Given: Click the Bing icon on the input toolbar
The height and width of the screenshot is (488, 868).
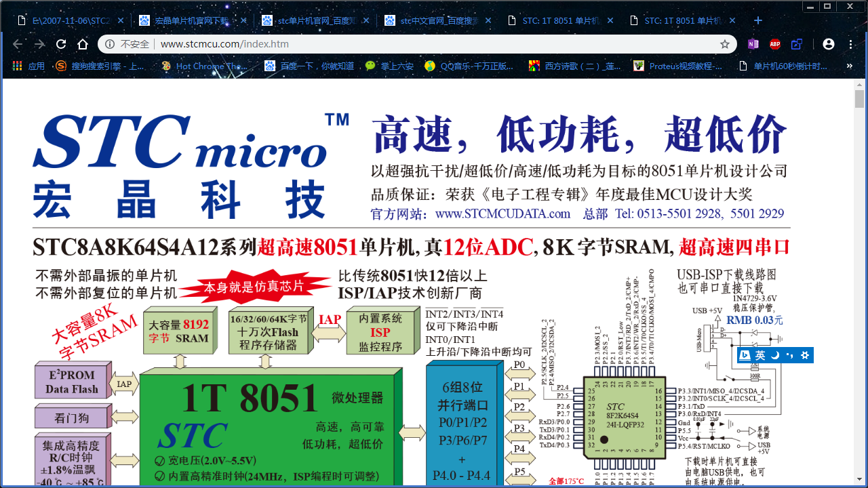Looking at the screenshot, I should tap(745, 354).
